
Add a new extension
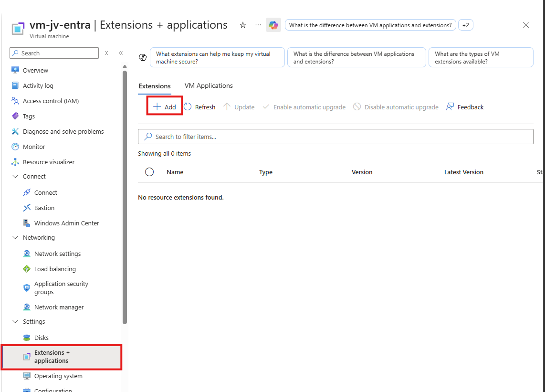click(x=165, y=107)
